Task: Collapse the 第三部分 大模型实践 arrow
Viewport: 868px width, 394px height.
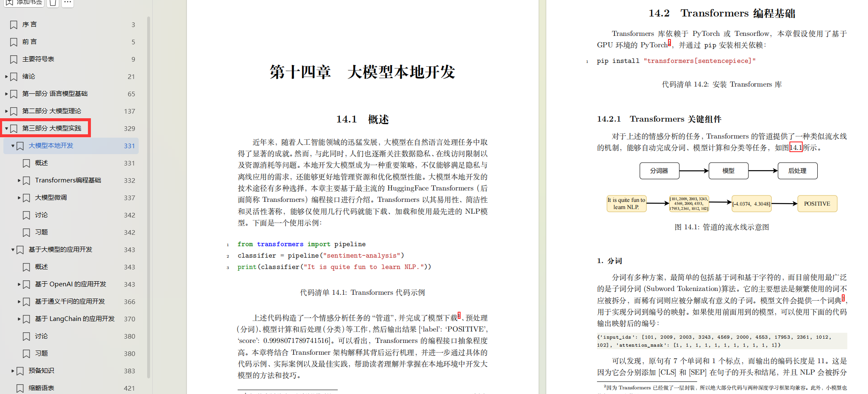Action: click(x=6, y=128)
